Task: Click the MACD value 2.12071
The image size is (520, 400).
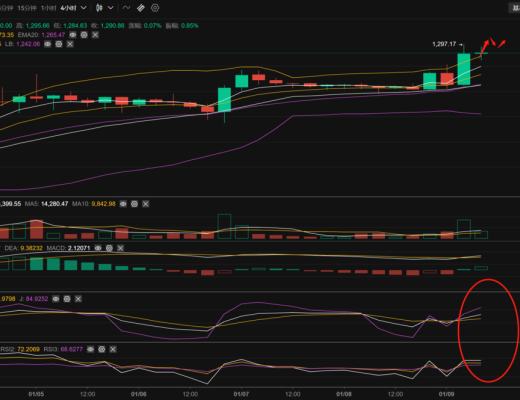Action: (79, 248)
